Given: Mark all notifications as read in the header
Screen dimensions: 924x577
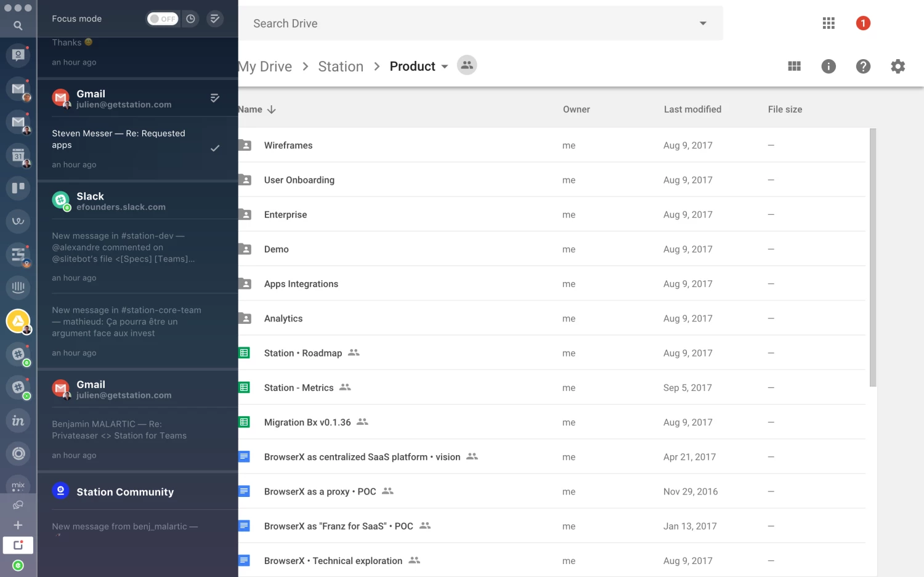Looking at the screenshot, I should (x=214, y=19).
